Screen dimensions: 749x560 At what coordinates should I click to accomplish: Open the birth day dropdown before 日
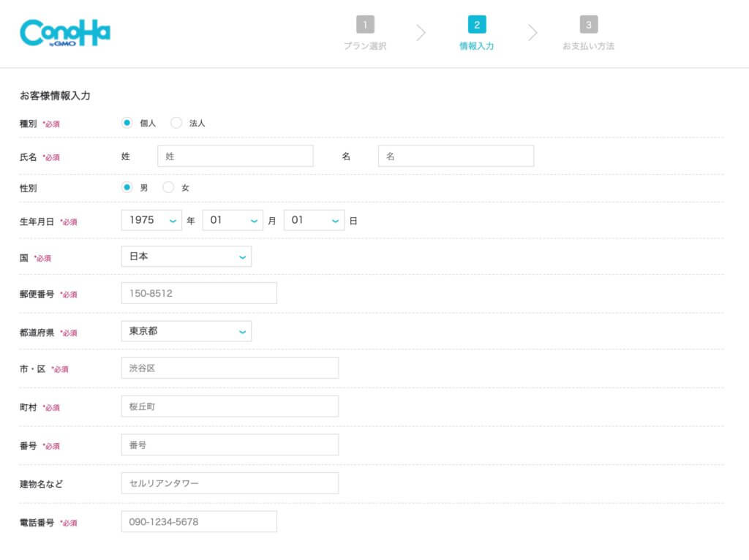pyautogui.click(x=314, y=220)
